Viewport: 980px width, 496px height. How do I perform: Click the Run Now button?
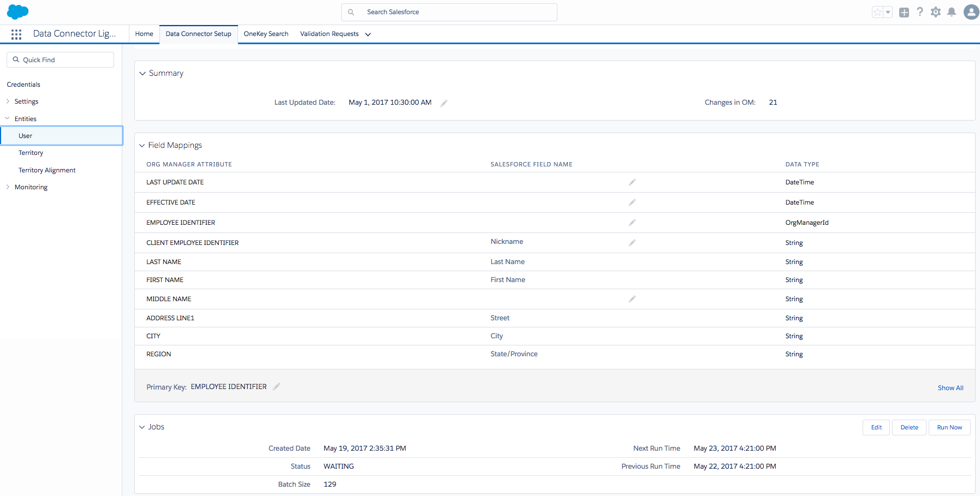[x=949, y=427]
